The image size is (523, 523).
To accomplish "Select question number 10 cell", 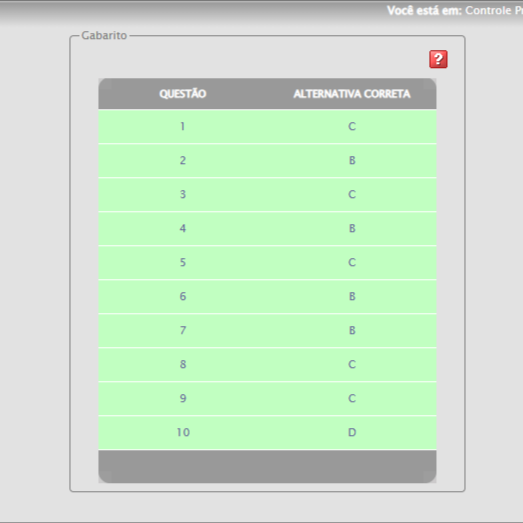I will (183, 433).
